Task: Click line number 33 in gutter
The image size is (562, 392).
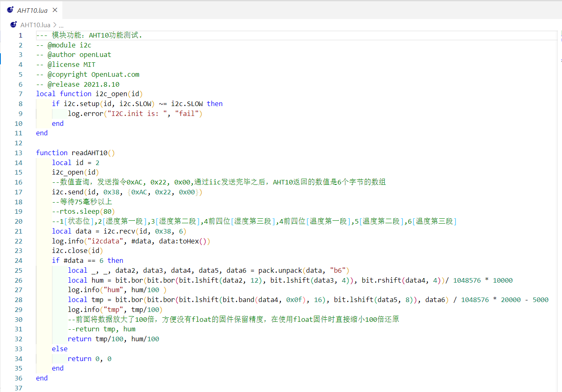Action: click(18, 349)
